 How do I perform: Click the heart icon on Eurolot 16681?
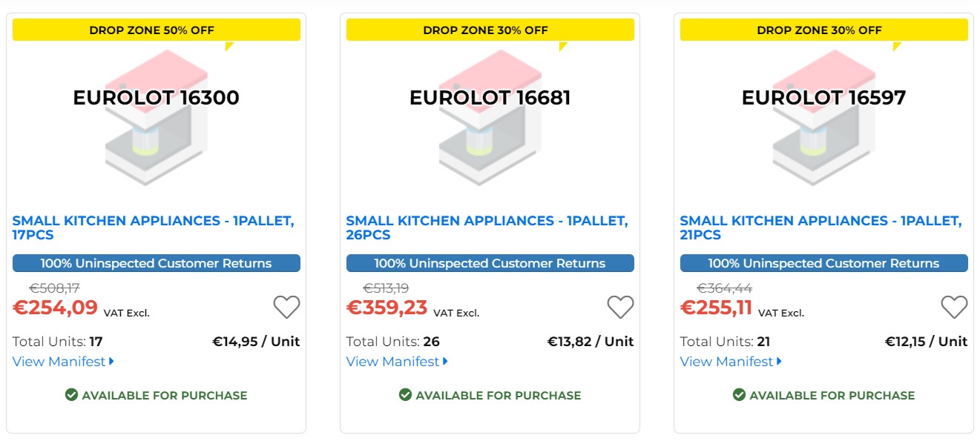[620, 307]
